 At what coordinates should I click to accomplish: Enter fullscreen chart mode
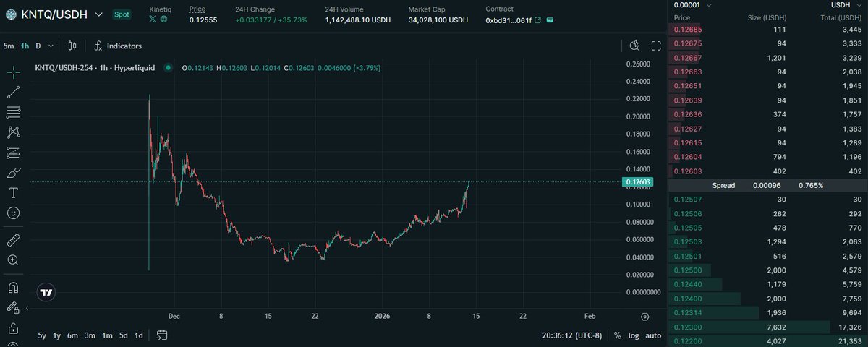(x=656, y=46)
